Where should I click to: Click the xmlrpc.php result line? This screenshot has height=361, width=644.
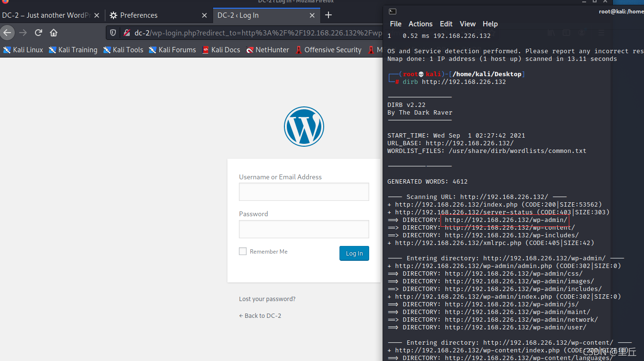491,243
